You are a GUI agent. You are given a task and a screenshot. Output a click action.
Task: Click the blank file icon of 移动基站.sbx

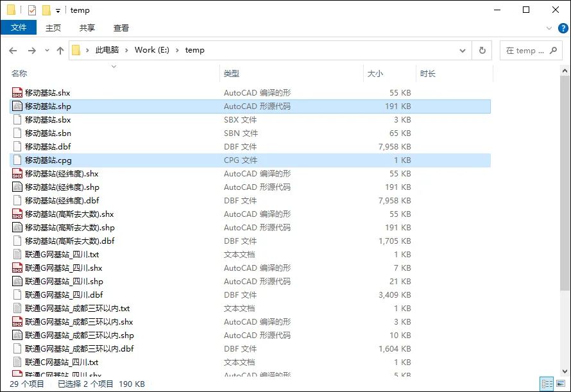coord(17,119)
